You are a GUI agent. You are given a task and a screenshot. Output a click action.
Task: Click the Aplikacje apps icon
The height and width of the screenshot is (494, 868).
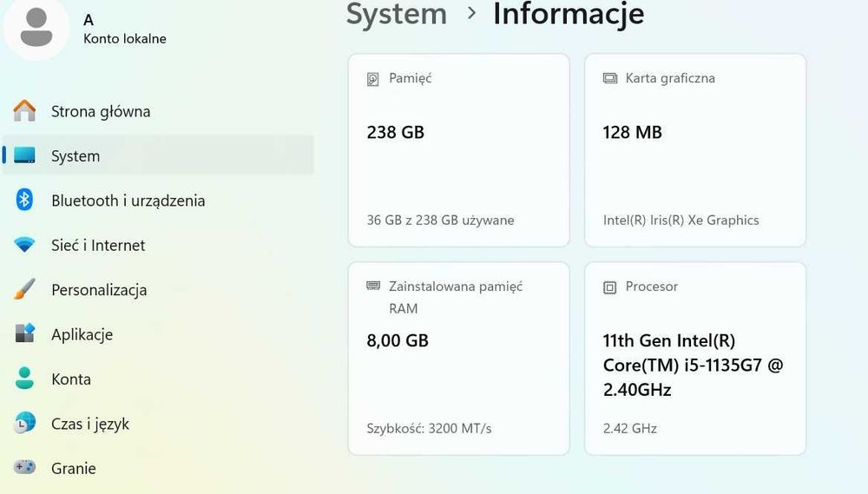coord(24,334)
